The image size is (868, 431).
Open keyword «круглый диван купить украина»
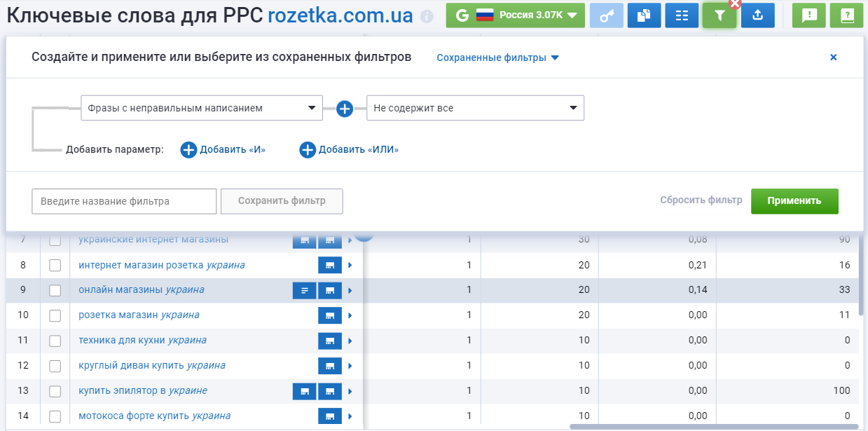click(x=152, y=365)
